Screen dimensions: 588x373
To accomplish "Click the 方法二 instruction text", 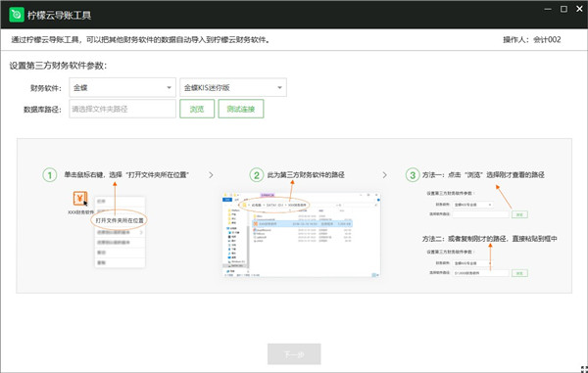I will pos(490,239).
